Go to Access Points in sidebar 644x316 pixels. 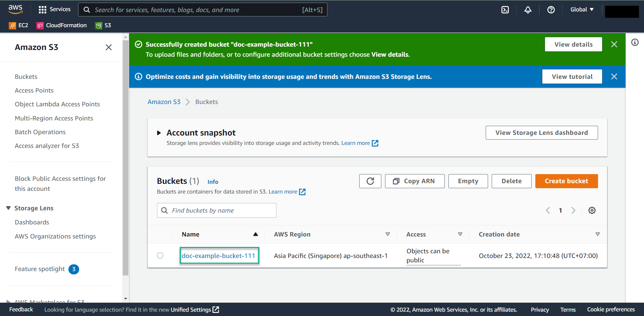[34, 91]
